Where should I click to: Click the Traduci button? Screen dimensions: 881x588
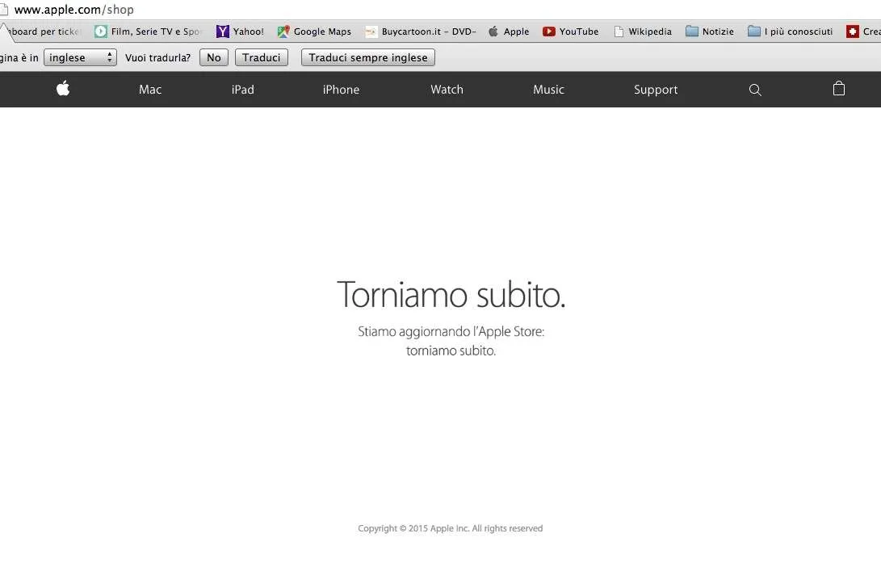262,57
